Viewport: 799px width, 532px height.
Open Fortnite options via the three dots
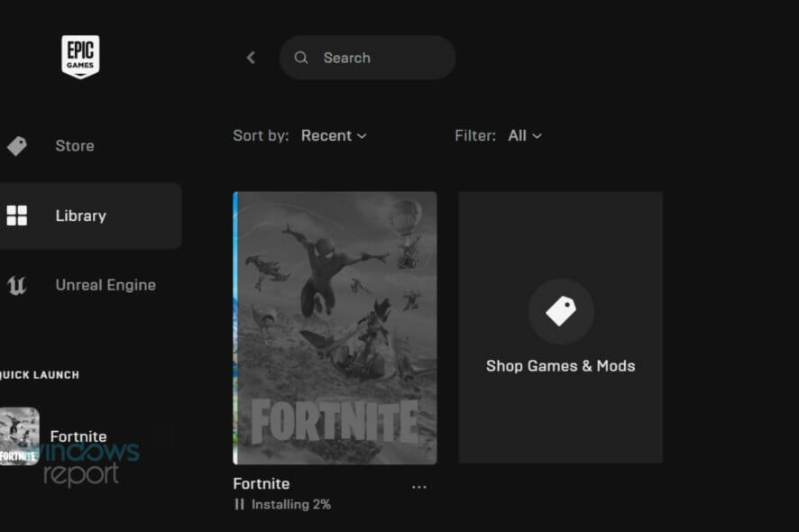tap(419, 485)
